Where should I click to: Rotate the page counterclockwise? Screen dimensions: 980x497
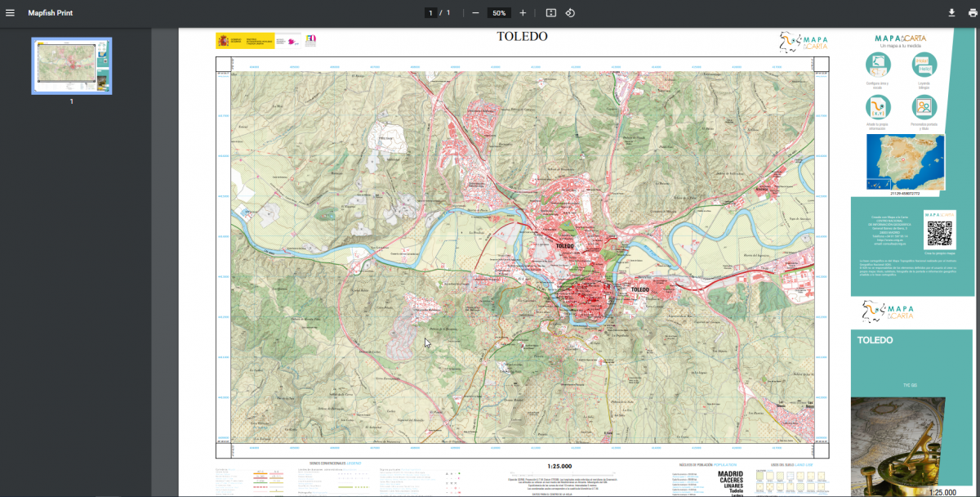point(571,12)
